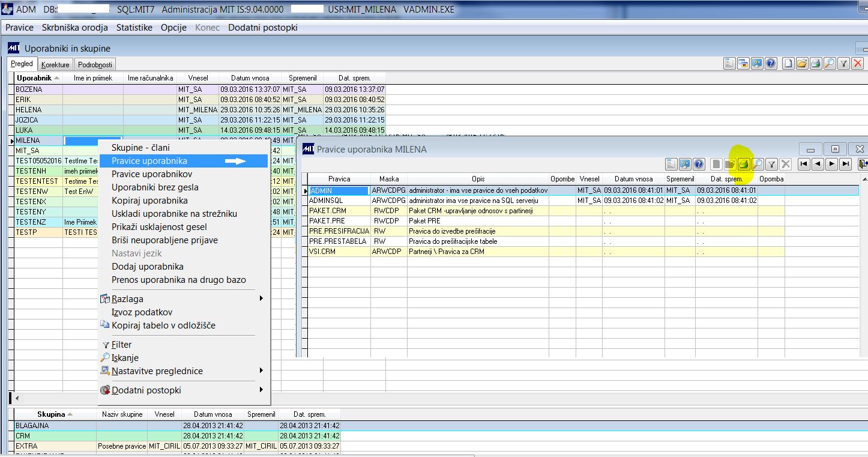The width and height of the screenshot is (868, 457).
Task: Go to last record with navigation arrow
Action: coord(846,164)
